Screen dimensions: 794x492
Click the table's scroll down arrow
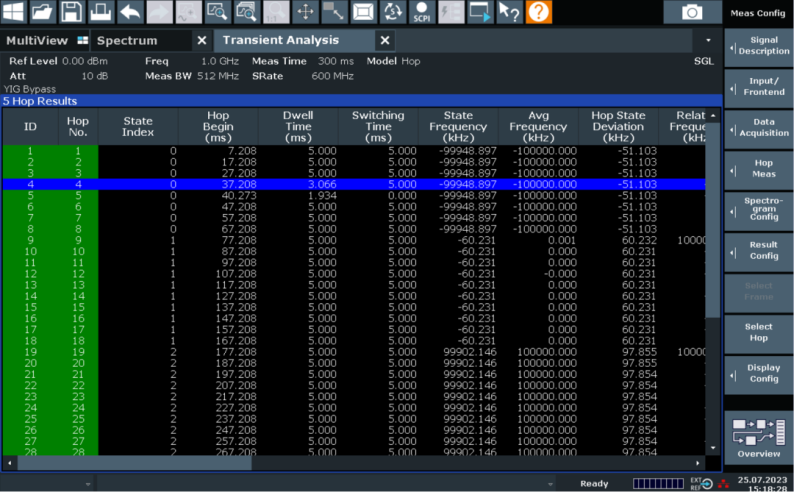pos(713,448)
